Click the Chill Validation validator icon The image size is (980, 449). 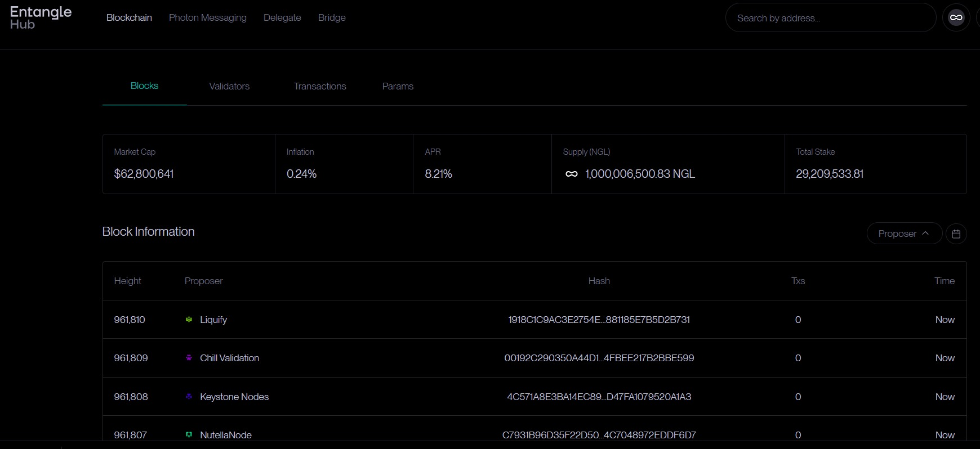pyautogui.click(x=189, y=358)
